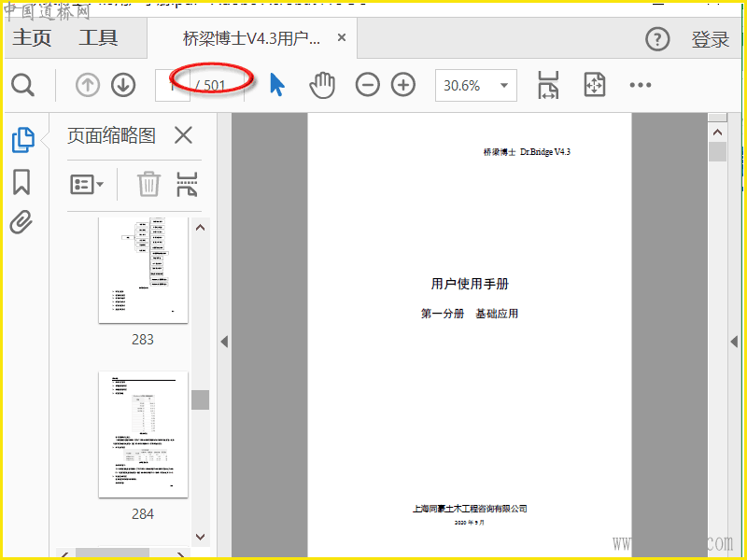Click the 登录 sign-in button

coord(710,39)
